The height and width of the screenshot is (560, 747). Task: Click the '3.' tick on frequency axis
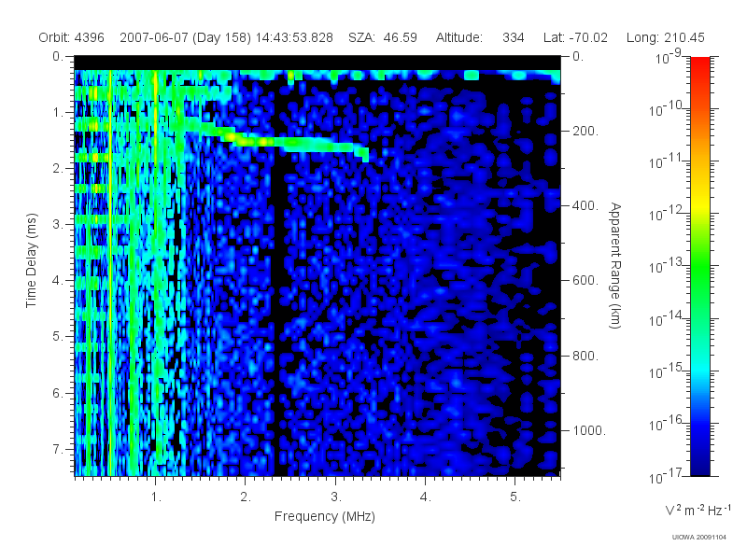tap(336, 497)
